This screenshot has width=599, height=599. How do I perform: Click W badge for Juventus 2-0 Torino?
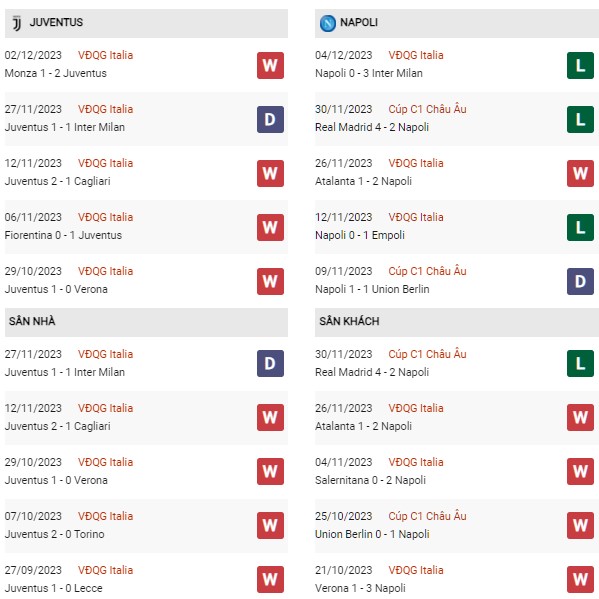click(270, 525)
